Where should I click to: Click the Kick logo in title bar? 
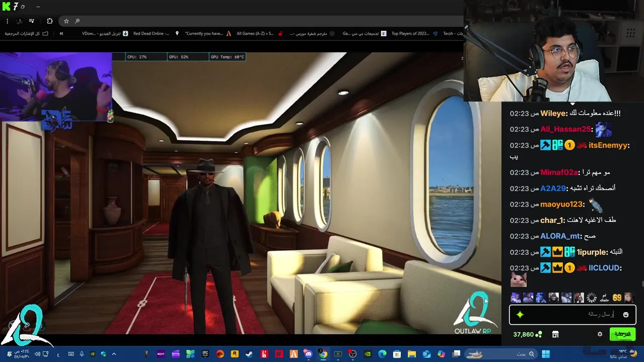[6, 7]
